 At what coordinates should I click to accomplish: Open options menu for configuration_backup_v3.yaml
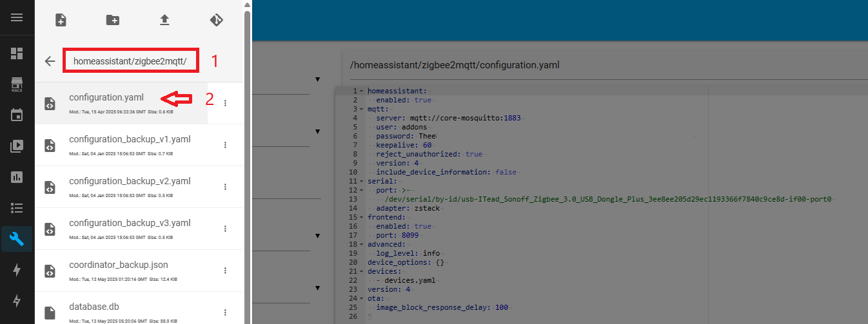pos(225,229)
